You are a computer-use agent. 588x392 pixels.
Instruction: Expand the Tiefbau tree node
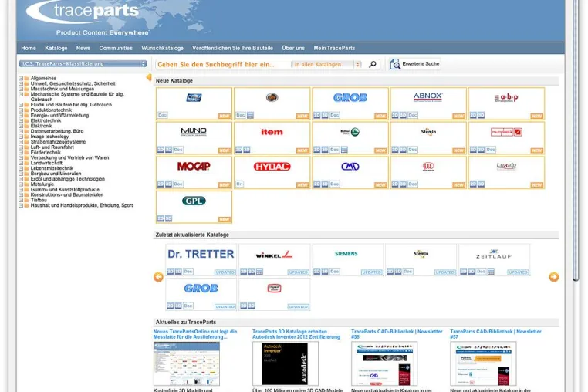[x=21, y=200]
